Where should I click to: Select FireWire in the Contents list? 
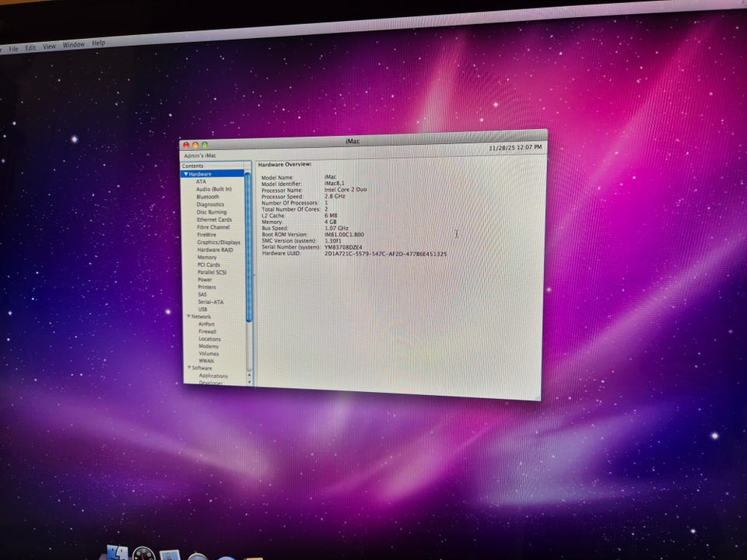coord(206,235)
